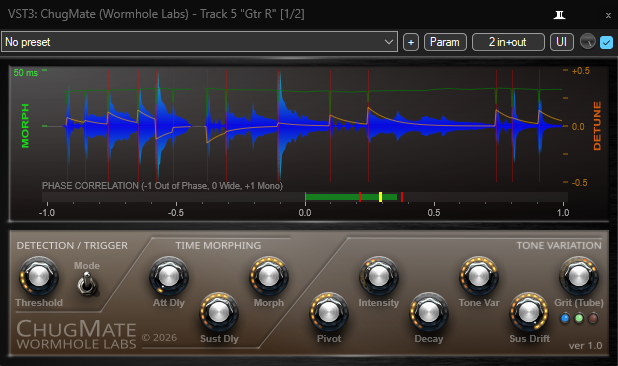Viewport: 618px width, 366px height.
Task: Toggle the plugin bypass checkbox
Action: pyautogui.click(x=606, y=42)
